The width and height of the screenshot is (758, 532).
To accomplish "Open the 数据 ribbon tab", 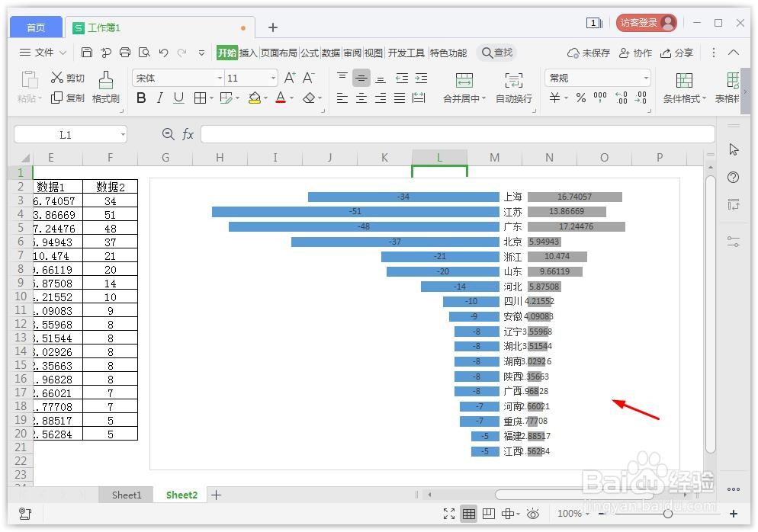I will [x=331, y=53].
